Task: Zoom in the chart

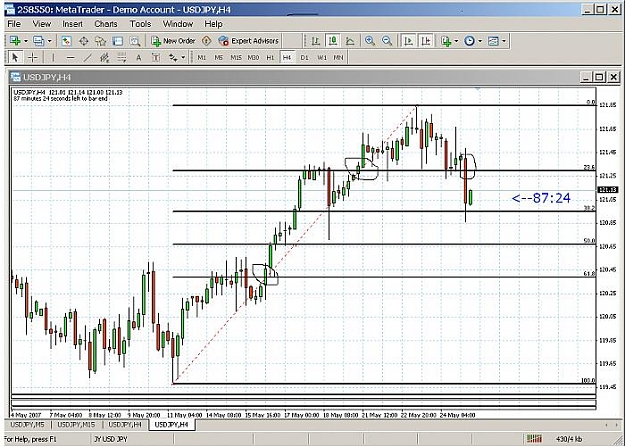Action: click(x=370, y=41)
